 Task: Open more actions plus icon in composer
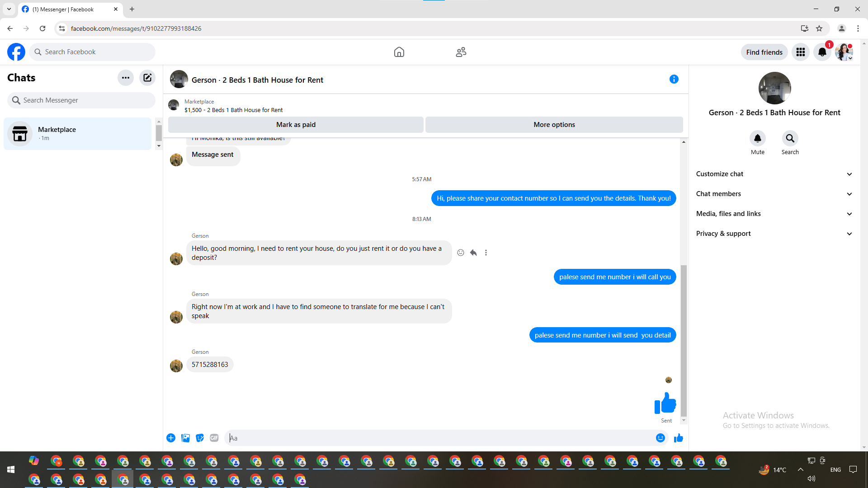[171, 438]
